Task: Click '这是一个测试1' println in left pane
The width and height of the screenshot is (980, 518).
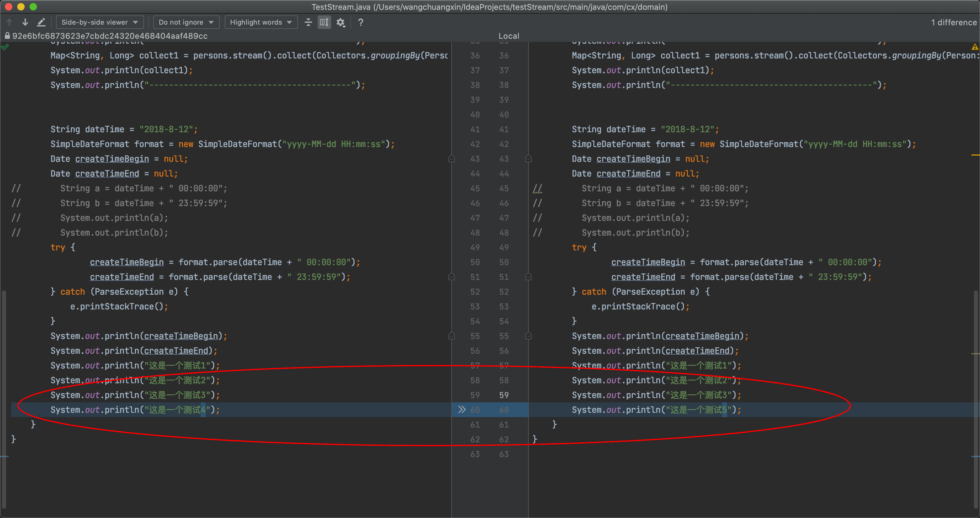Action: click(x=135, y=365)
